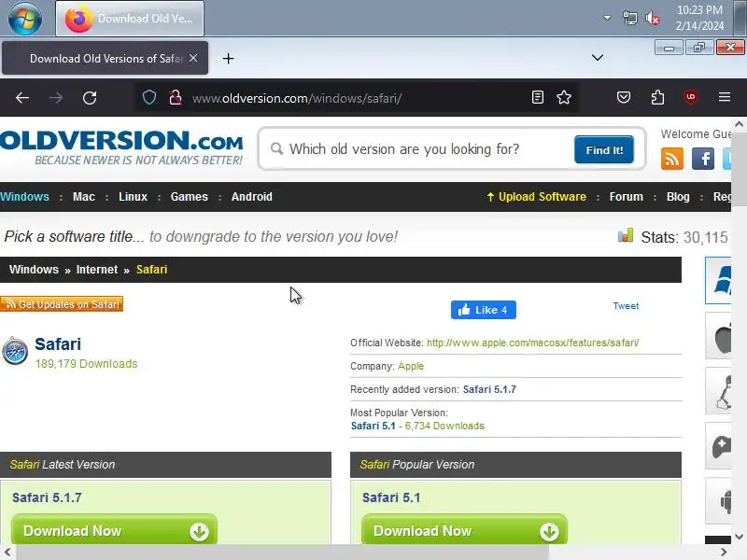747x560 pixels.
Task: Click the Safari compass icon
Action: click(x=15, y=352)
